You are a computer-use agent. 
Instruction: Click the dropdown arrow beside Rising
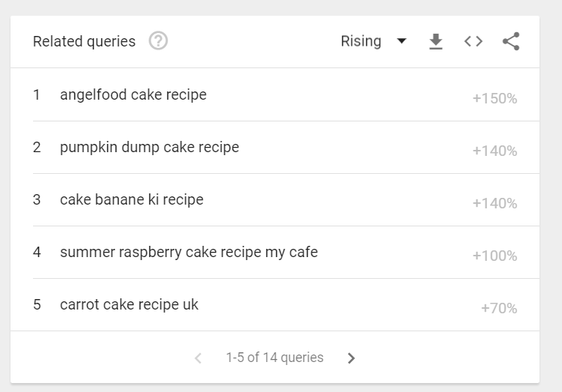401,41
